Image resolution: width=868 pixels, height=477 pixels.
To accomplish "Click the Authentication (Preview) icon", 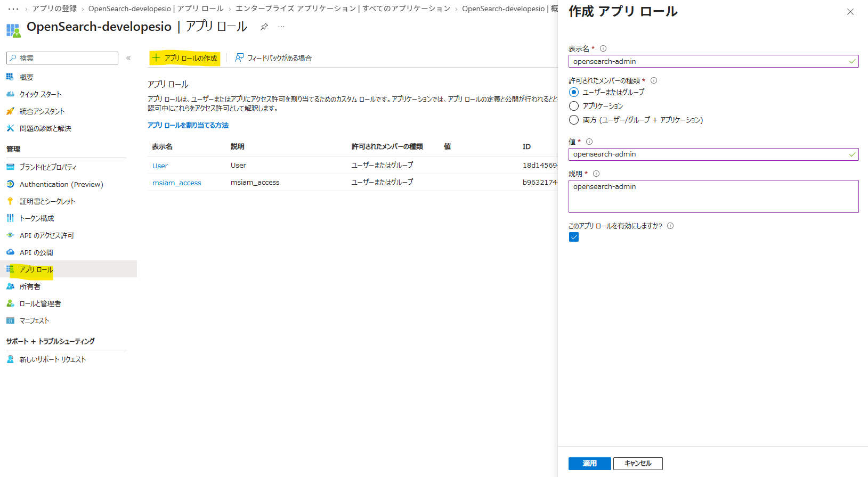I will (x=10, y=184).
